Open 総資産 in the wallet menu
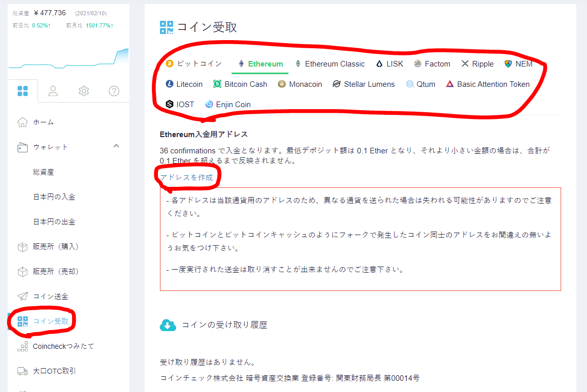The width and height of the screenshot is (587, 392). pos(44,172)
